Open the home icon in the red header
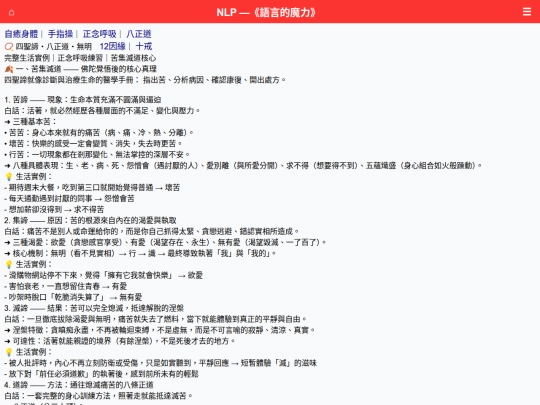The height and width of the screenshot is (405, 540). [11, 12]
